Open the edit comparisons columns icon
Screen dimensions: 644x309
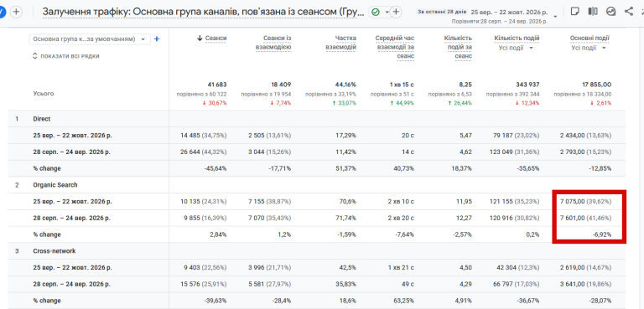pyautogui.click(x=593, y=11)
